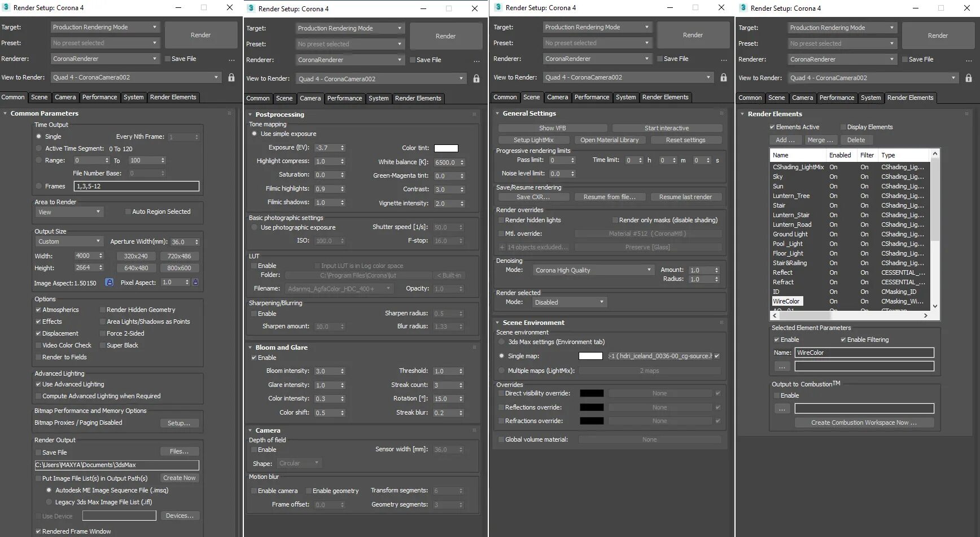Browse the Output to Combustion file path
Viewport: 980px width, 537px height.
(x=782, y=409)
